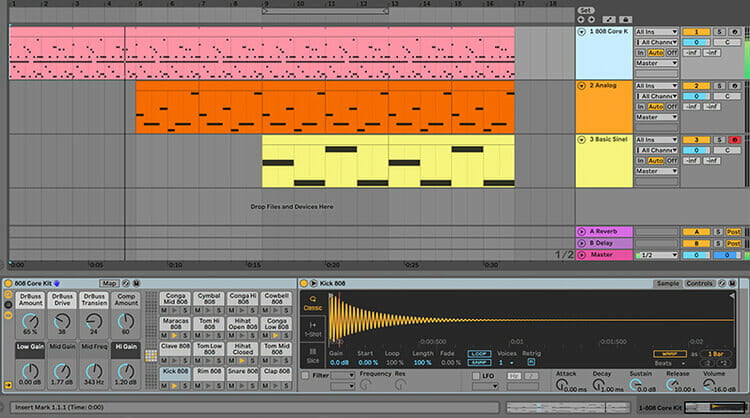
Task: Open Master output dropdown on 2 Analog track
Action: pyautogui.click(x=655, y=117)
